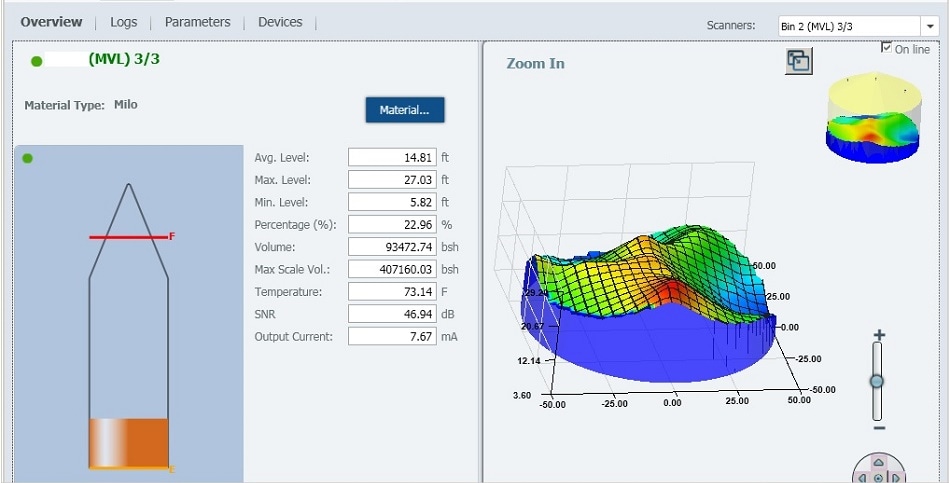The height and width of the screenshot is (483, 949).
Task: Open the Parameters tab
Action: click(x=198, y=22)
